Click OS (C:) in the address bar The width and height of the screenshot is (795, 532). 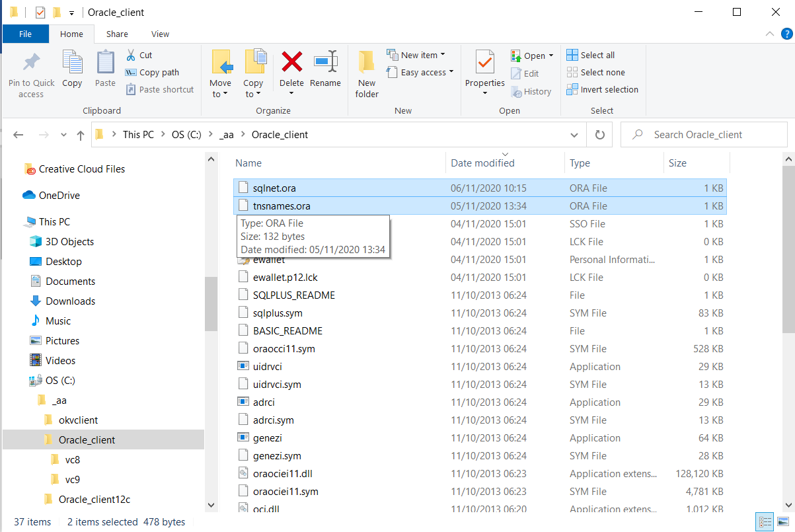coord(186,135)
